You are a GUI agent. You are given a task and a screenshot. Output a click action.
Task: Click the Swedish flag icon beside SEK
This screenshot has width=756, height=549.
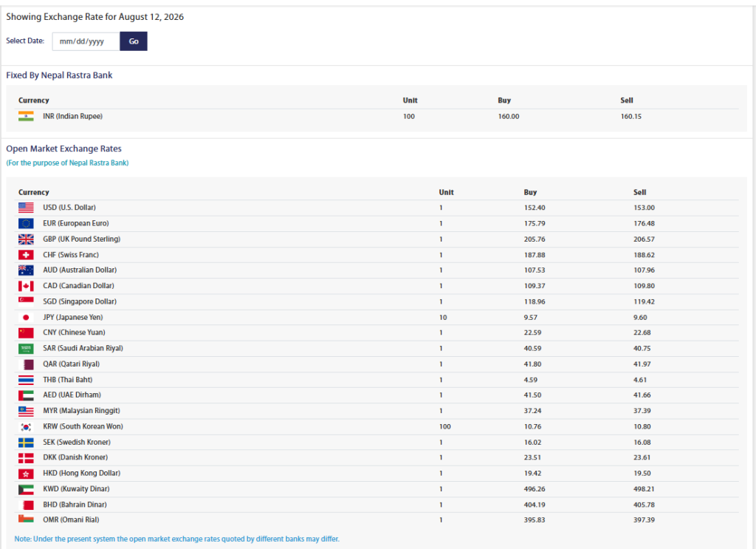pyautogui.click(x=26, y=443)
